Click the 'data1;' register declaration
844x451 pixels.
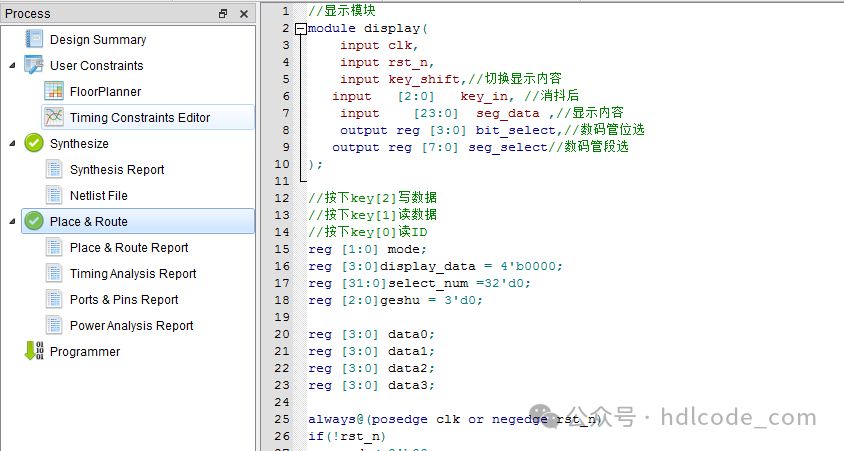pos(371,351)
